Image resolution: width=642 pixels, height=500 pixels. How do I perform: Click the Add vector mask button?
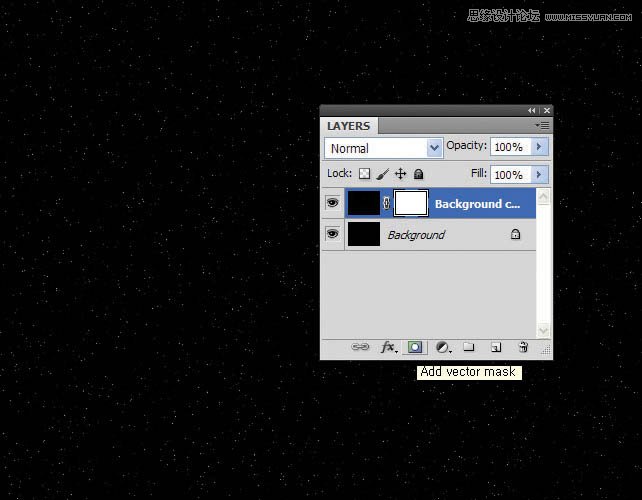click(x=415, y=347)
